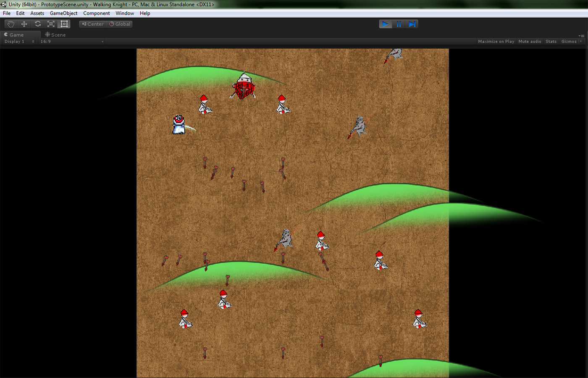The height and width of the screenshot is (378, 588).
Task: Select the Scale tool
Action: [51, 24]
